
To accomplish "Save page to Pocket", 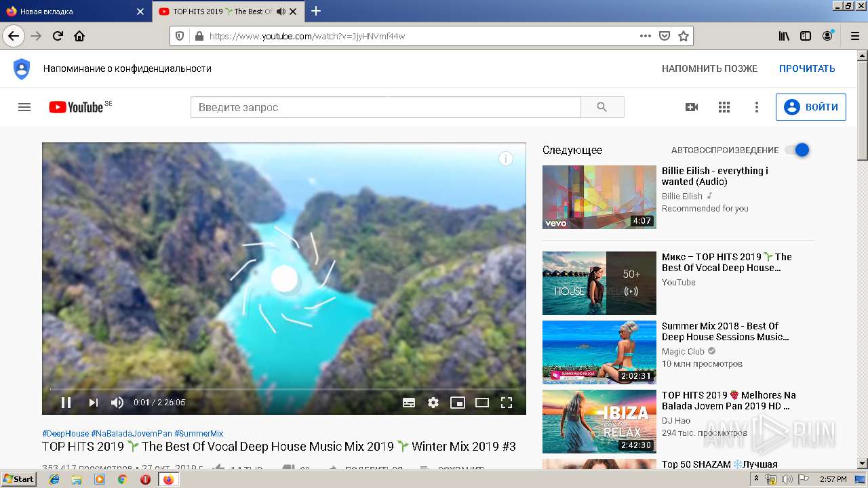I will (x=665, y=36).
